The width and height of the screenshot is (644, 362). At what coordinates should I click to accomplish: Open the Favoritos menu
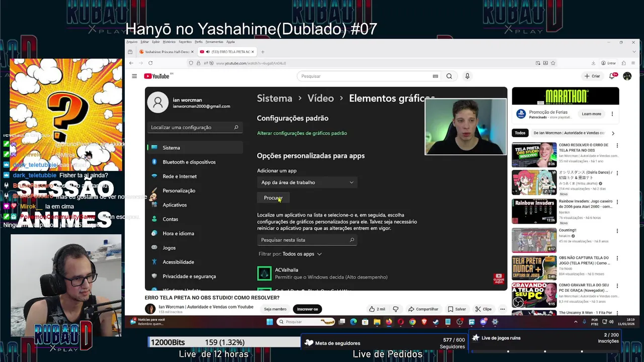(185, 42)
